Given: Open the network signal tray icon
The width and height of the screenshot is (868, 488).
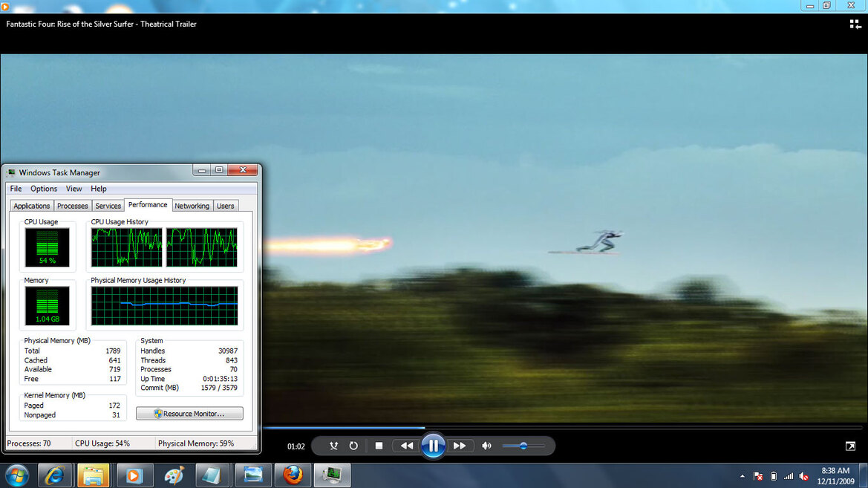Looking at the screenshot, I should (x=789, y=476).
